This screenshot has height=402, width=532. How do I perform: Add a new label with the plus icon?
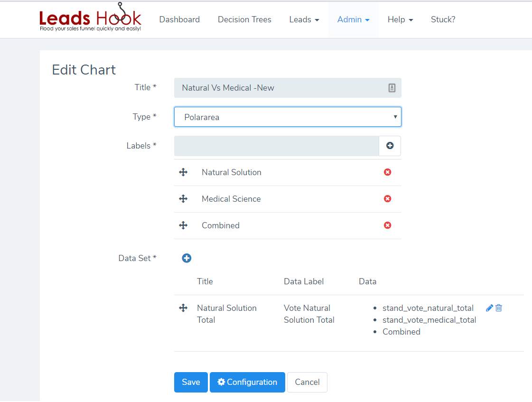pos(390,146)
